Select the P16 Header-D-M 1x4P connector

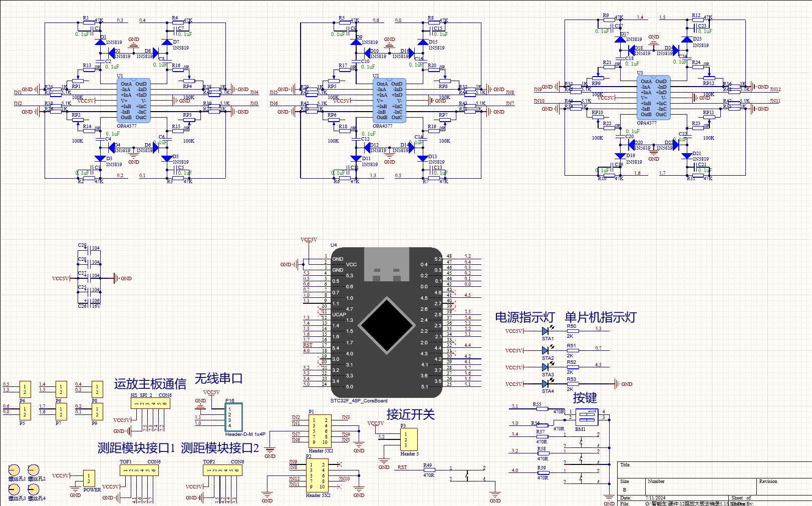(234, 417)
